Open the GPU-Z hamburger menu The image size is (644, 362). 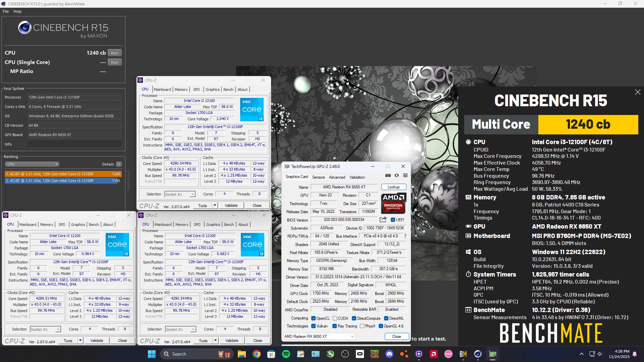point(405,175)
